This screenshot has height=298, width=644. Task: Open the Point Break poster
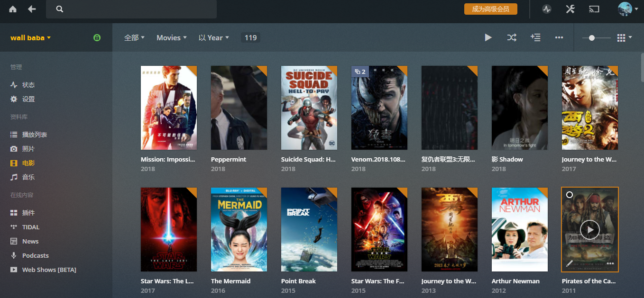point(309,229)
